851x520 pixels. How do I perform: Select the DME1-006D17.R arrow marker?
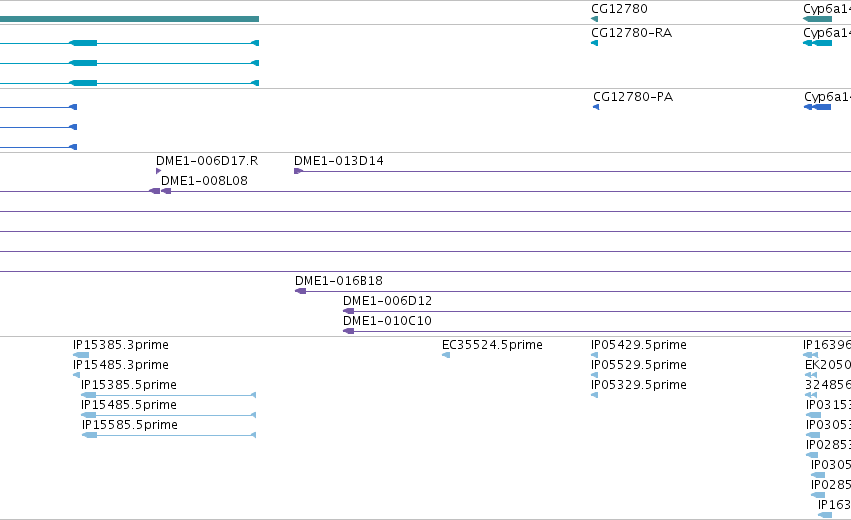(158, 171)
